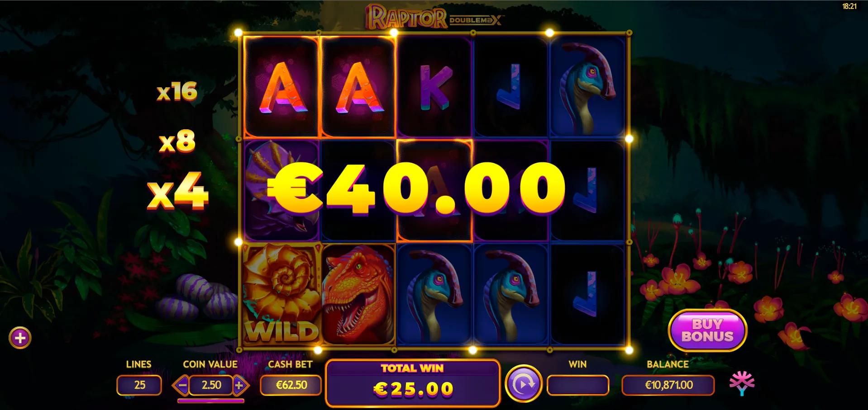This screenshot has height=410, width=868.
Task: Click the Lines value field showing 25
Action: [139, 385]
